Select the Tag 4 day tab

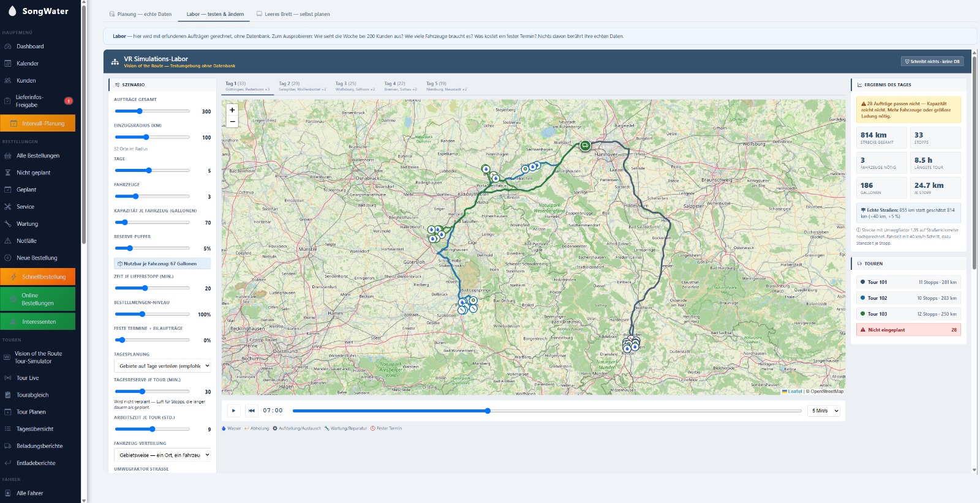tap(400, 86)
